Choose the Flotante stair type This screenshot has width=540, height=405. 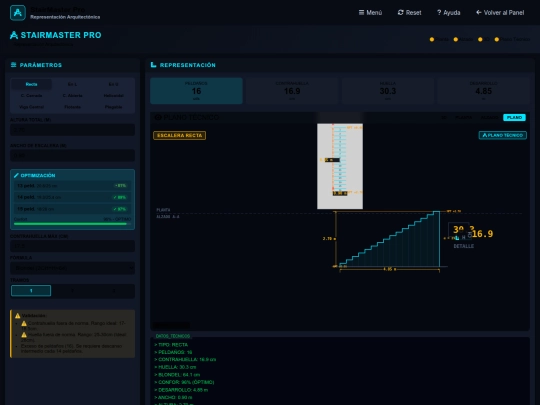[x=72, y=107]
